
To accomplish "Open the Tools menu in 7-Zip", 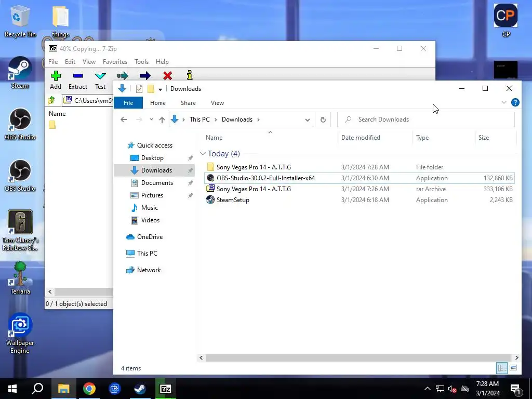I will (x=141, y=62).
